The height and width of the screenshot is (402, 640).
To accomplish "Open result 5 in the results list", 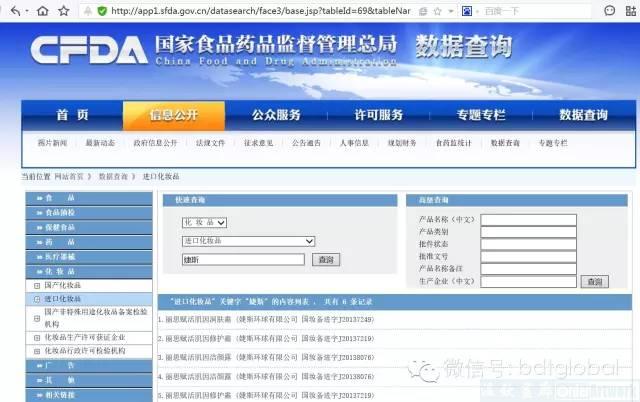I will click(269, 395).
